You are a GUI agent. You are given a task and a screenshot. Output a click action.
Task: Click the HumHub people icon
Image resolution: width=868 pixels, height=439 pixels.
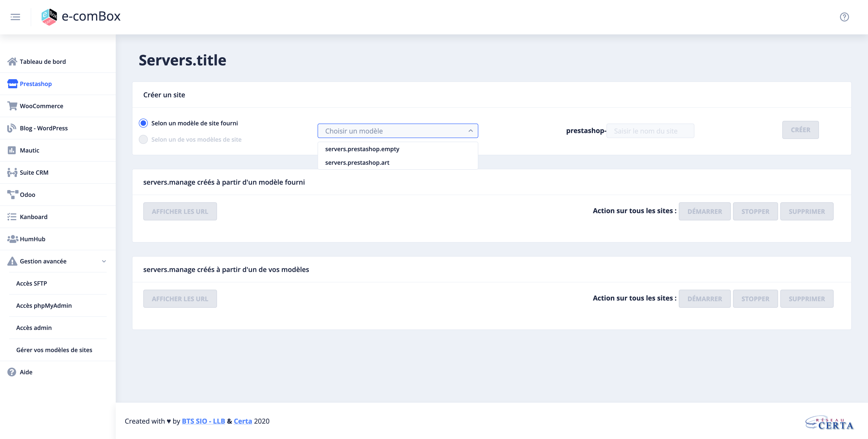(12, 239)
